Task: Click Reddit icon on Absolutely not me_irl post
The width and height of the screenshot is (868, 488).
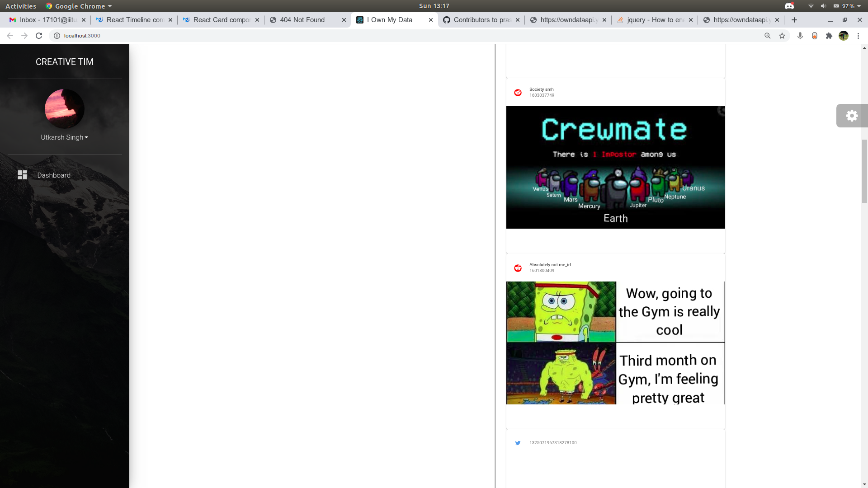Action: point(518,268)
